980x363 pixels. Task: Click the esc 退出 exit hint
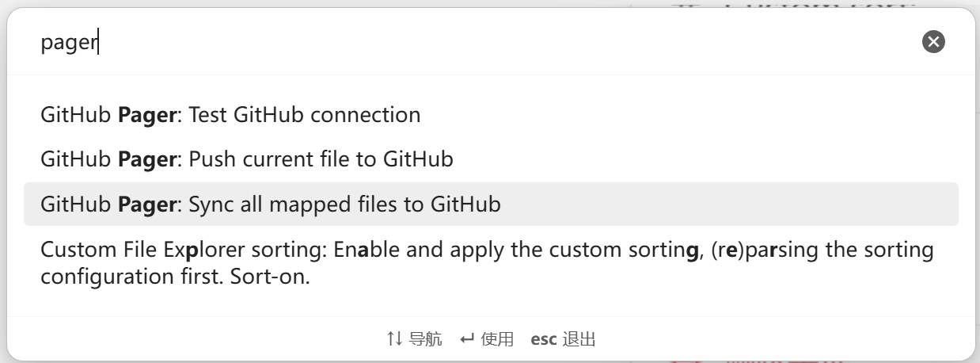point(563,340)
